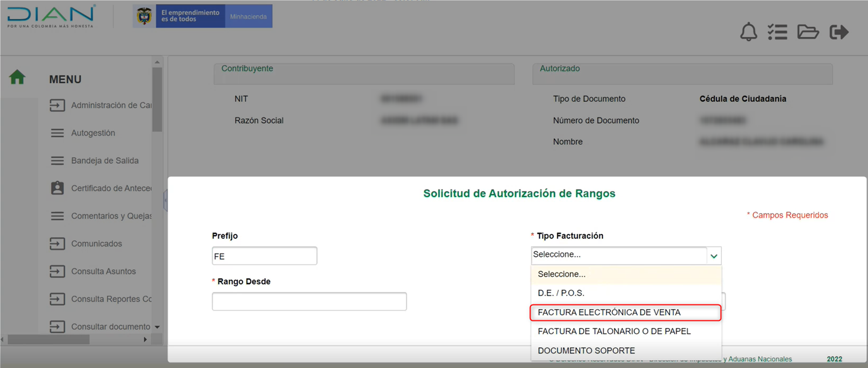Expand the Tipo Facturación dropdown arrow
This screenshot has width=868, height=368.
coord(713,256)
